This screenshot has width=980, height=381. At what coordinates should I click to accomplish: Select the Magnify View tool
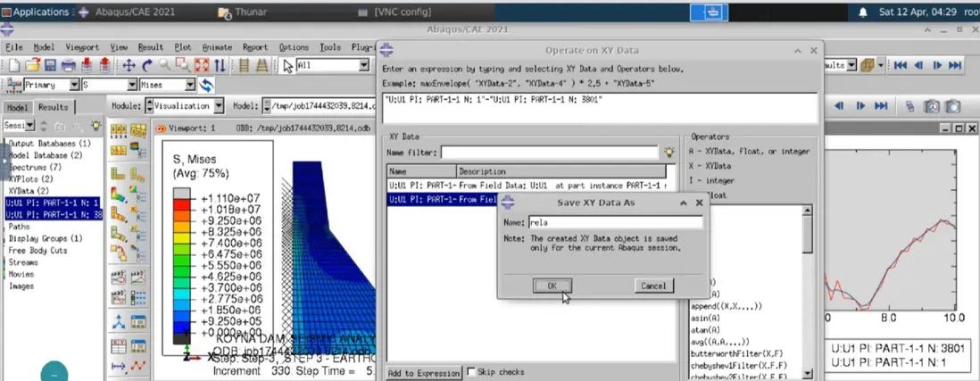(165, 66)
